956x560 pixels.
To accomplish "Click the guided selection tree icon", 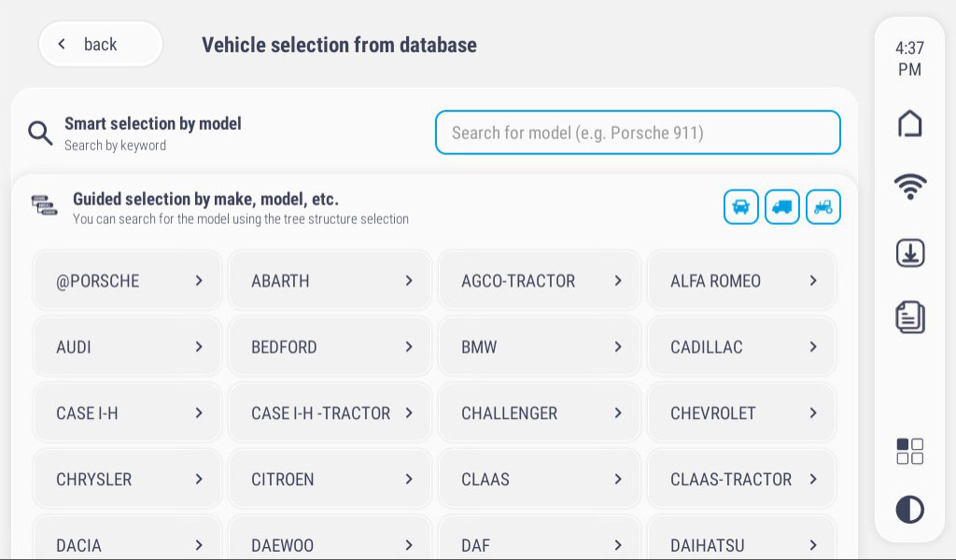I will pyautogui.click(x=44, y=205).
